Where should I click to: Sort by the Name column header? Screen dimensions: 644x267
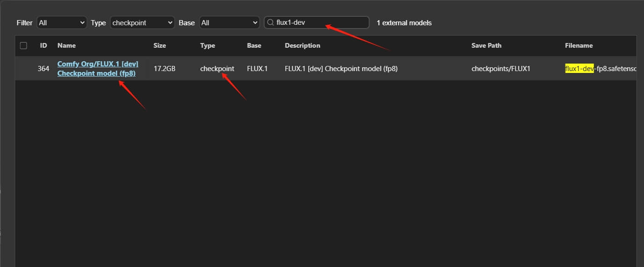click(x=66, y=46)
